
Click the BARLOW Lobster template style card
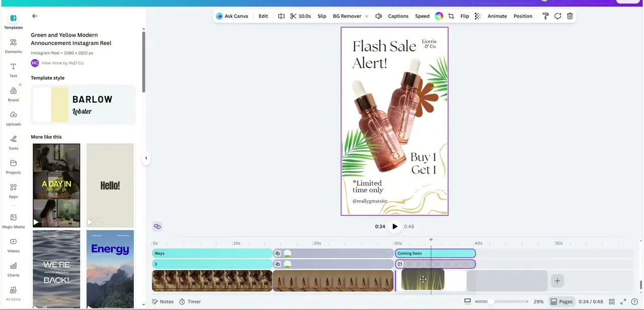83,105
